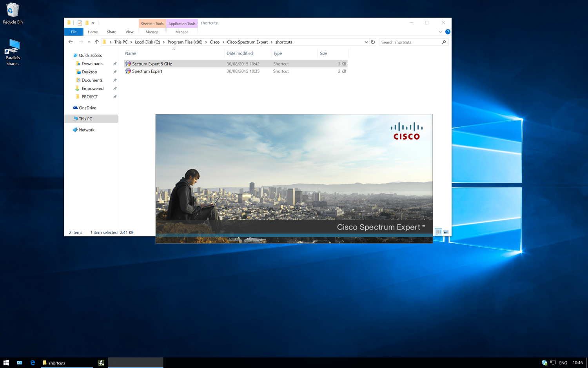
Task: Open the File ribbon tab
Action: [74, 32]
